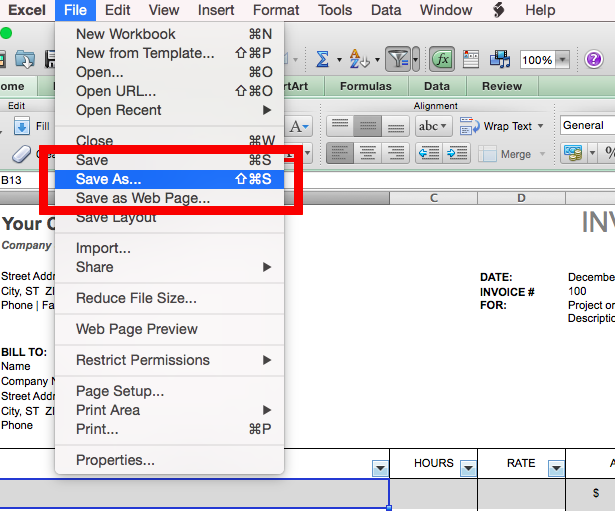Align text left icon
615x511 pixels.
tap(340, 153)
